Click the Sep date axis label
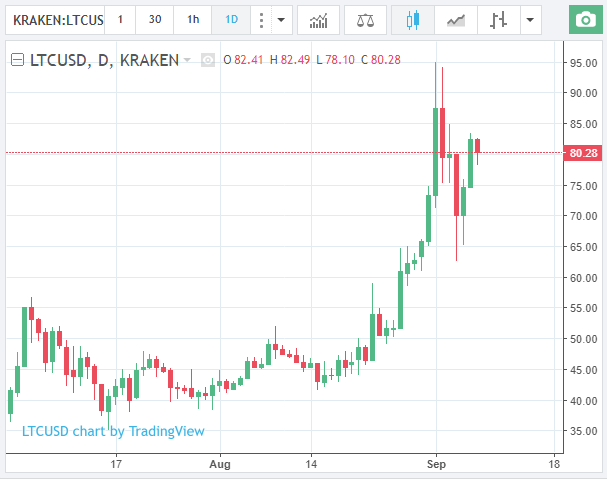This screenshot has width=607, height=479. 436,464
